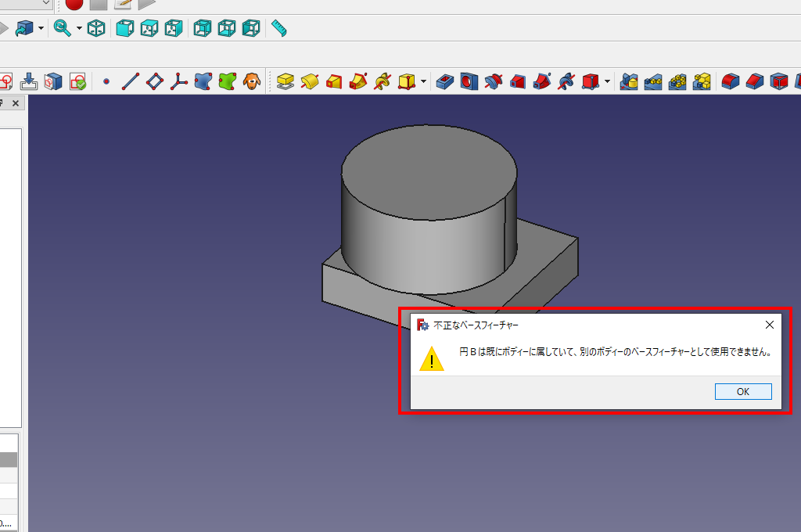Switch to left view cube
This screenshot has height=532, width=801.
point(251,28)
